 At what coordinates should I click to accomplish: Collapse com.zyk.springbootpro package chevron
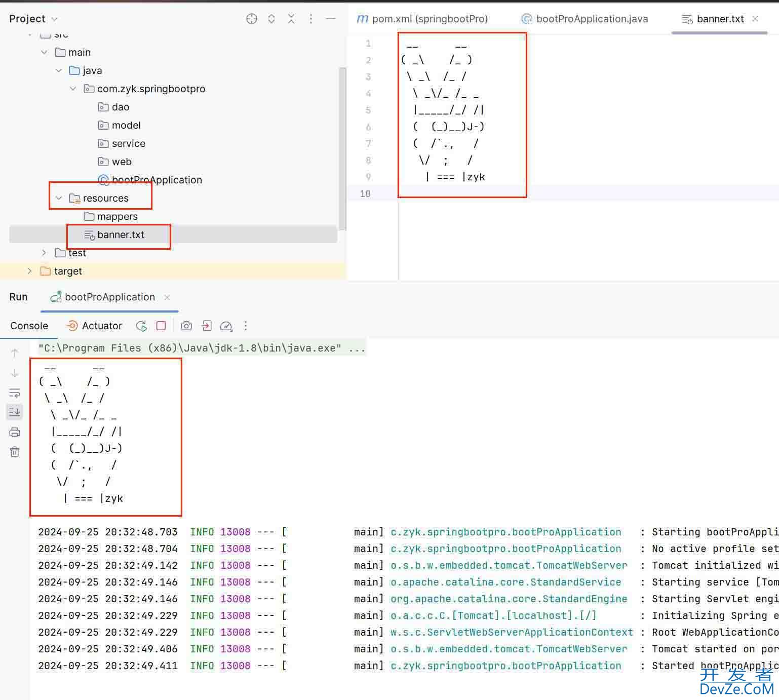tap(73, 89)
